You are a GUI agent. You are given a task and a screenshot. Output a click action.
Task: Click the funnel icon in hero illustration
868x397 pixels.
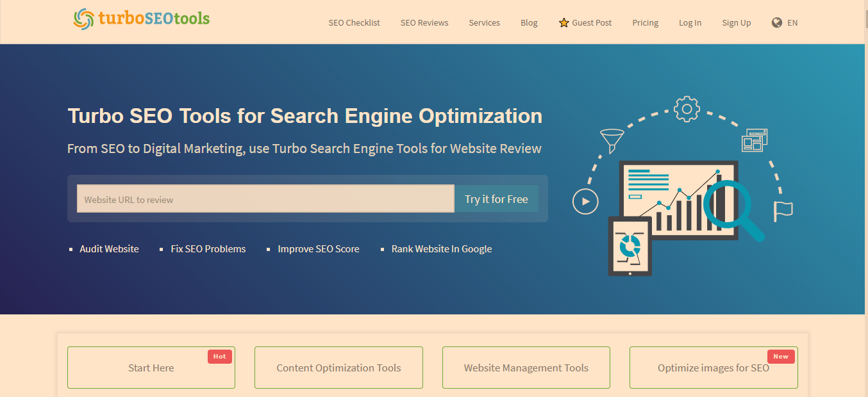click(x=612, y=141)
